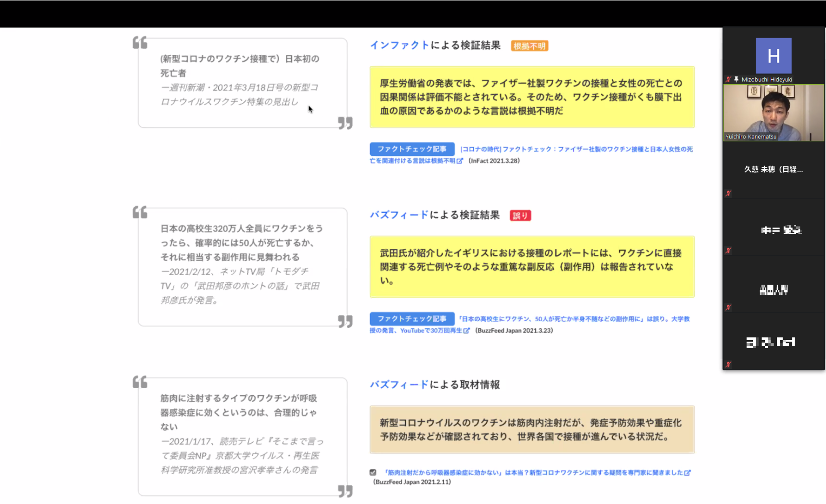Select the H avatar of Mizobuchi Hideyuki
826x504 pixels.
click(x=774, y=56)
